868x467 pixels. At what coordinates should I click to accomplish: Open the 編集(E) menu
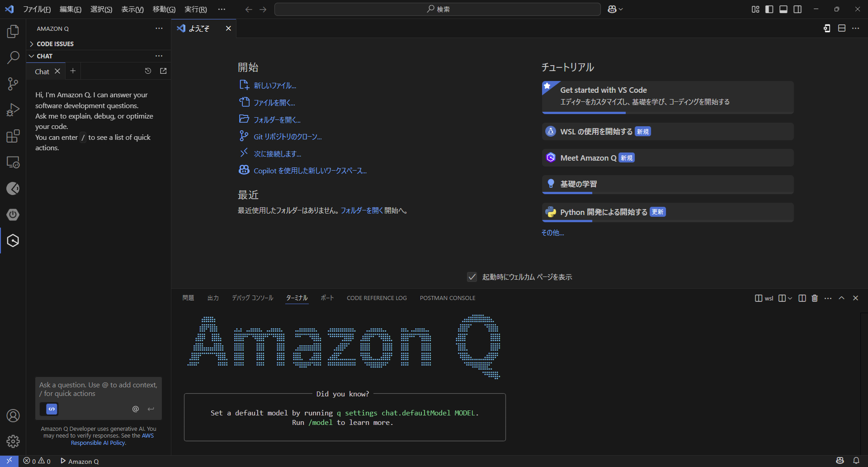click(x=71, y=10)
